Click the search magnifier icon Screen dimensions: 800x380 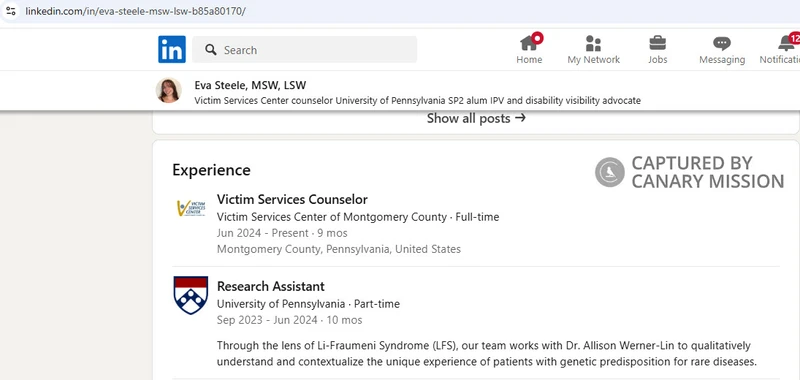coord(210,49)
